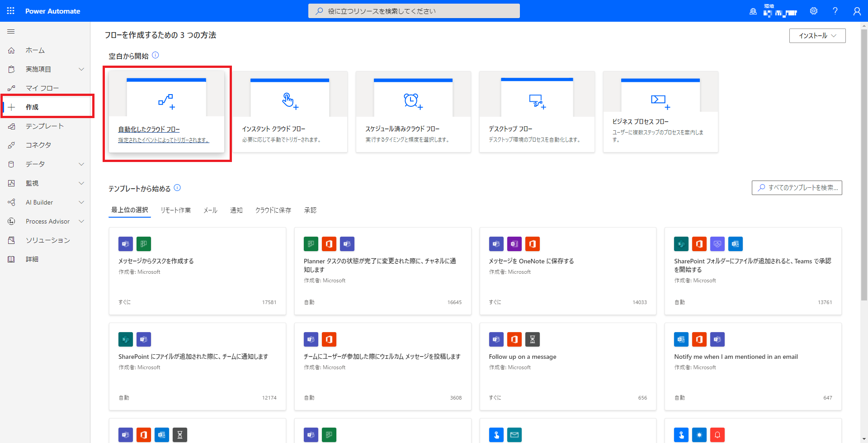Click the AI Builder icon

click(x=12, y=202)
